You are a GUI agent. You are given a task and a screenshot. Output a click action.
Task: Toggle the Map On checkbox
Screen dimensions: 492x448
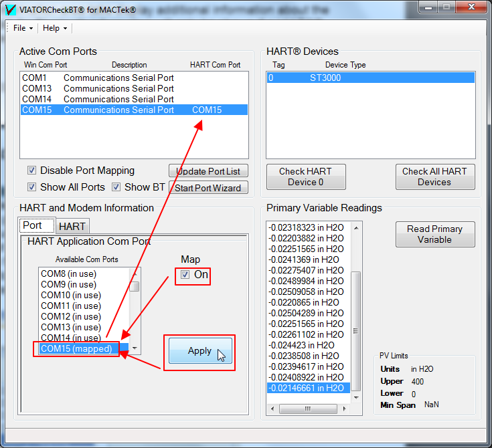tap(185, 275)
